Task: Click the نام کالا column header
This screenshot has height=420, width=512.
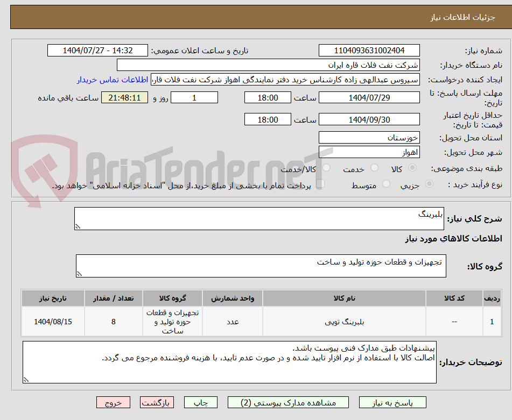Action: [344, 298]
